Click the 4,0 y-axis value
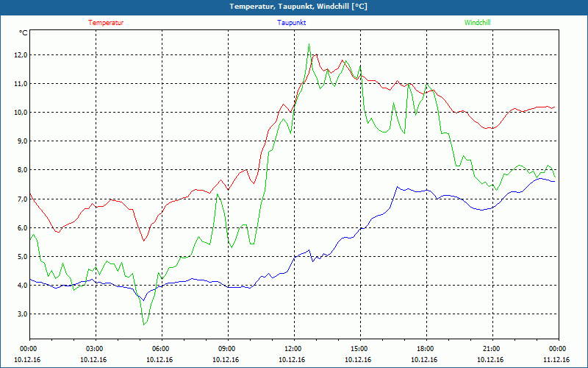Screen dimensions: 588x368 22,286
